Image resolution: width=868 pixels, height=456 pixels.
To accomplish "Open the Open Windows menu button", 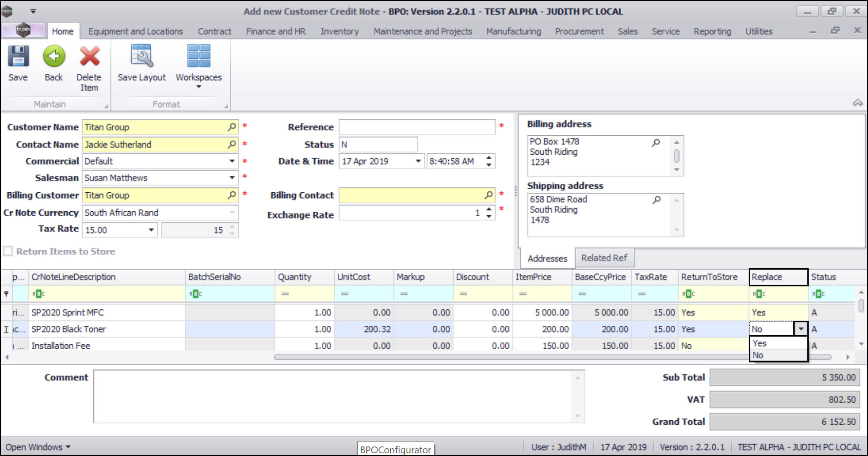I will pos(38,447).
